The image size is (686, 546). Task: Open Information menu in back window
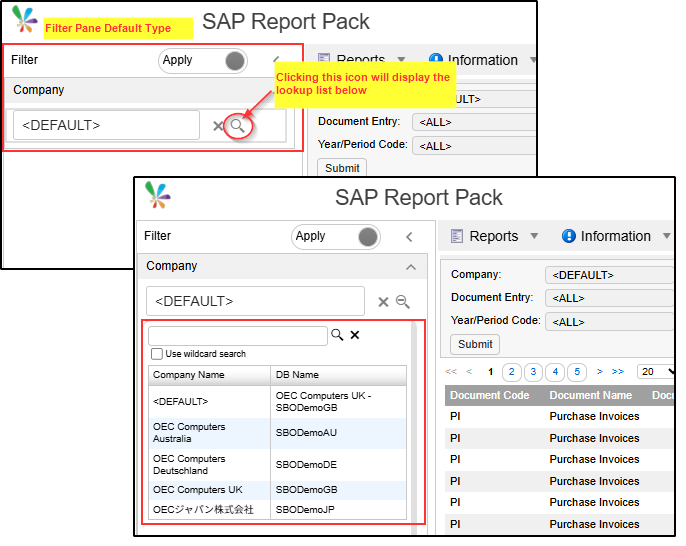tap(483, 60)
